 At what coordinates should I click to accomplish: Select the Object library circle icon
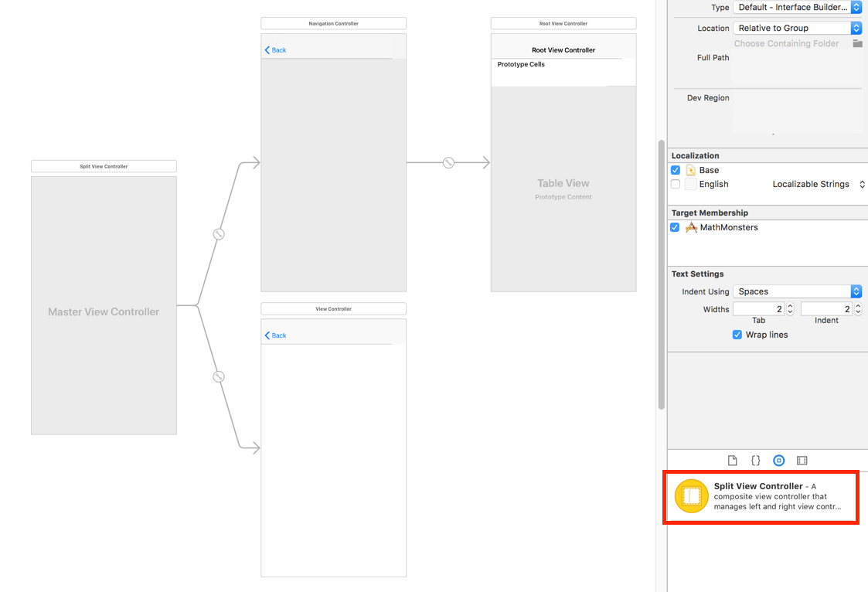(779, 461)
